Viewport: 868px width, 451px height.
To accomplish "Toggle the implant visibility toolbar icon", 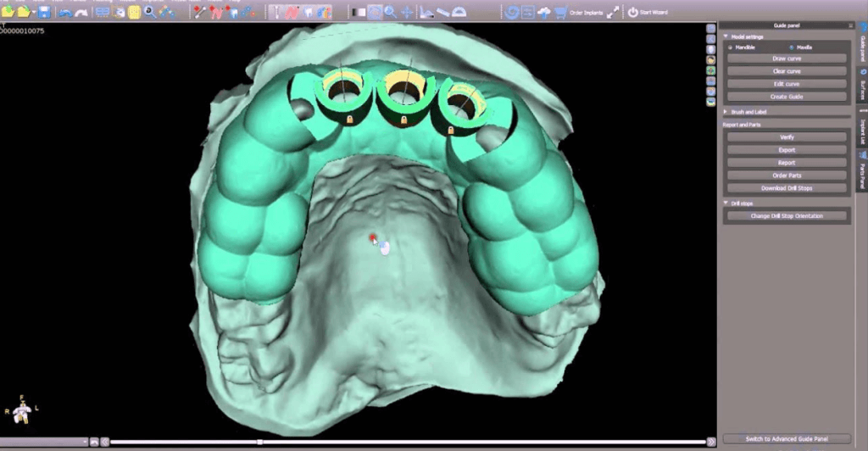I will pyautogui.click(x=276, y=12).
